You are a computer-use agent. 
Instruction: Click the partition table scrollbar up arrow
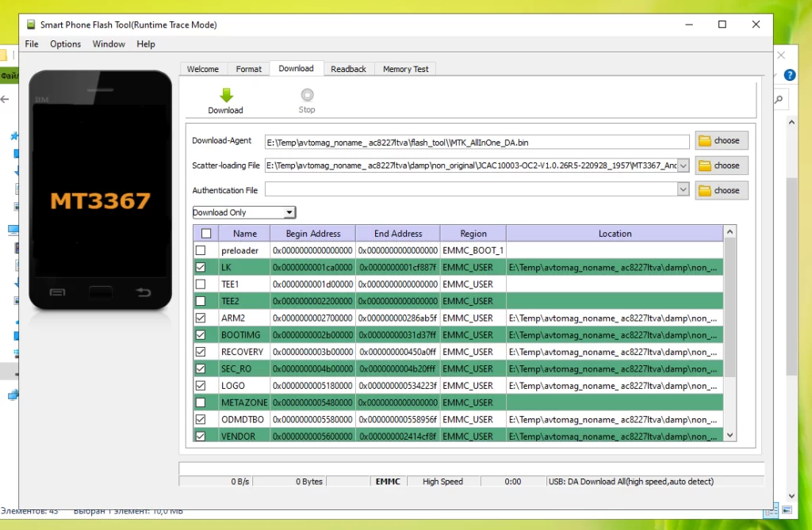click(x=730, y=232)
